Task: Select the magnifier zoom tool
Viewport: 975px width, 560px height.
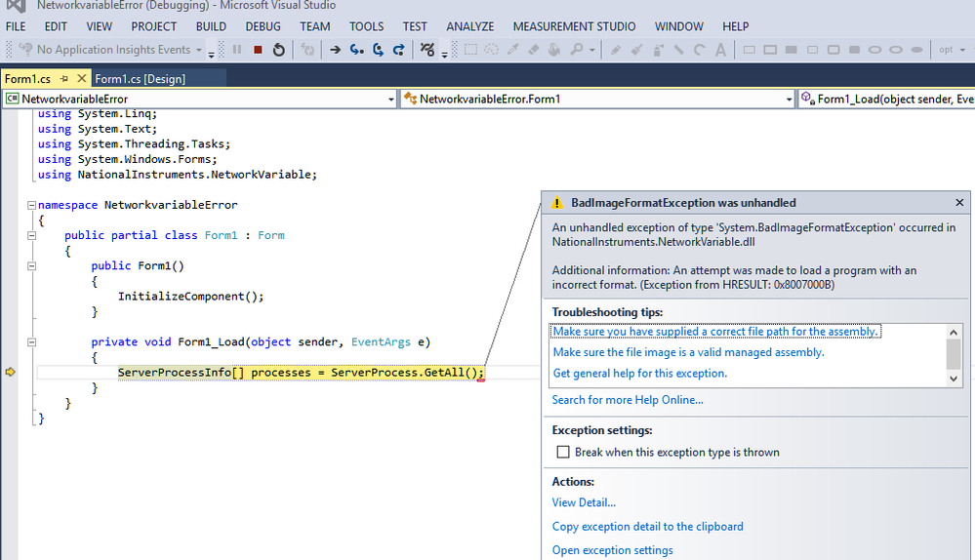Action: tap(577, 50)
